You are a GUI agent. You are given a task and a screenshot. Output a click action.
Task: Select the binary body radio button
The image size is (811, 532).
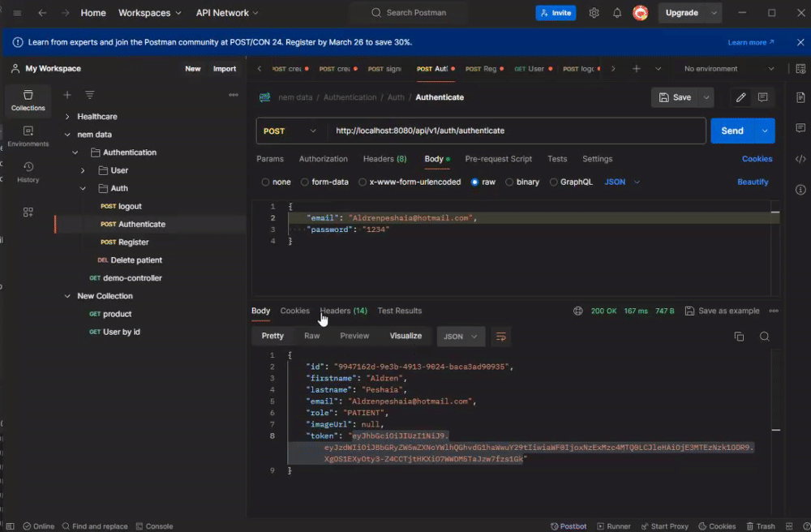pos(509,182)
